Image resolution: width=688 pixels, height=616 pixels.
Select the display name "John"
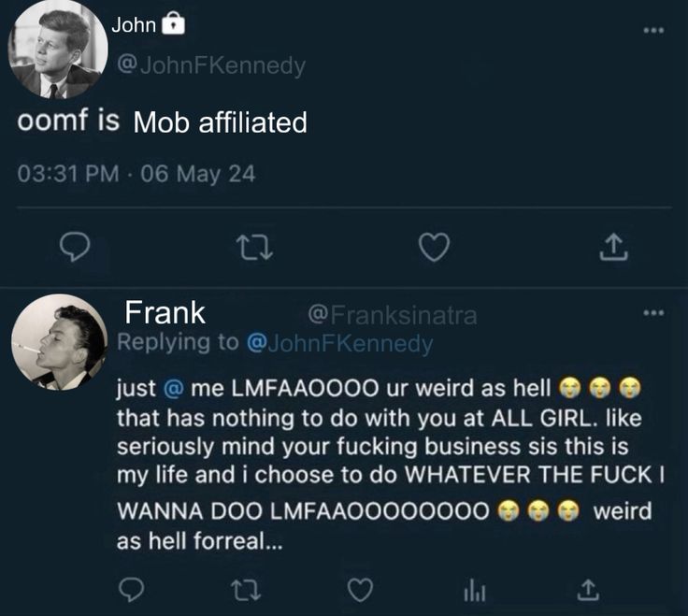tap(133, 25)
